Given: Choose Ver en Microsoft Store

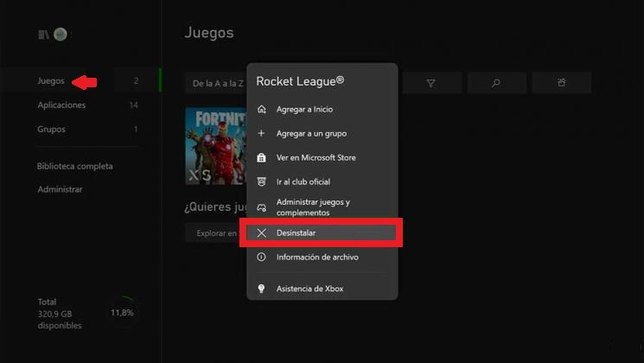Looking at the screenshot, I should point(322,157).
